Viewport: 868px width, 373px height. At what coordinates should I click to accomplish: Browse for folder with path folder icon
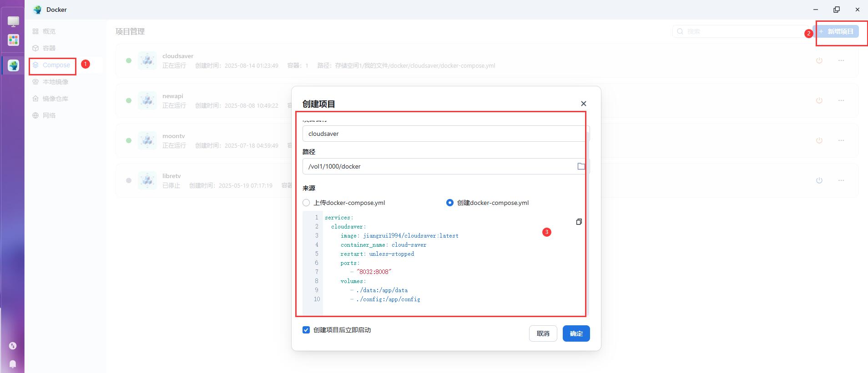pos(581,166)
